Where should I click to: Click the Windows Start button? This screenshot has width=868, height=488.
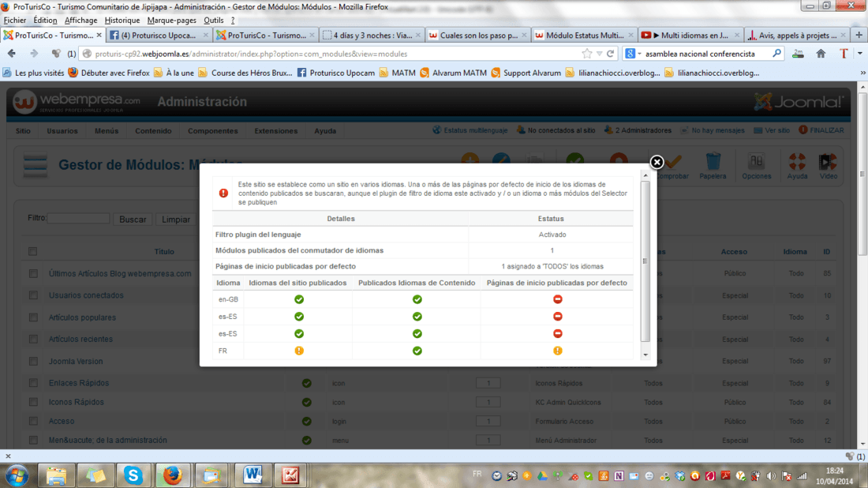point(17,475)
